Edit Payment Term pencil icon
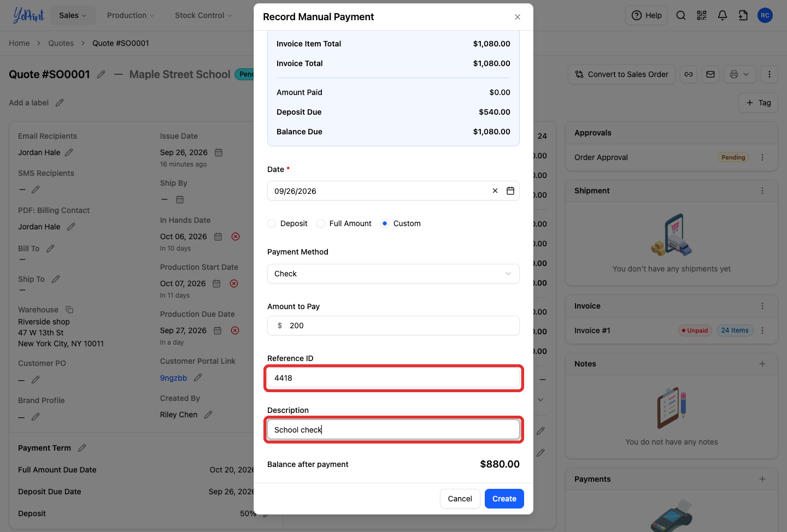 tap(82, 448)
